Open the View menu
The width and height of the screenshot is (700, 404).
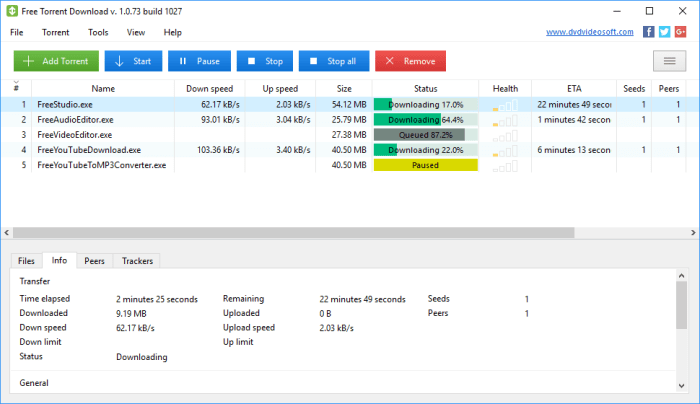click(136, 32)
